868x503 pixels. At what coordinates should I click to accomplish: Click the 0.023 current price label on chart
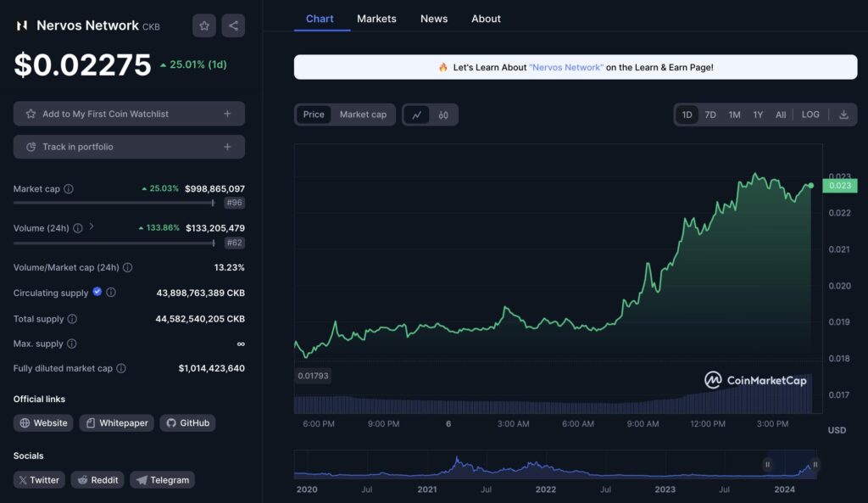click(840, 186)
